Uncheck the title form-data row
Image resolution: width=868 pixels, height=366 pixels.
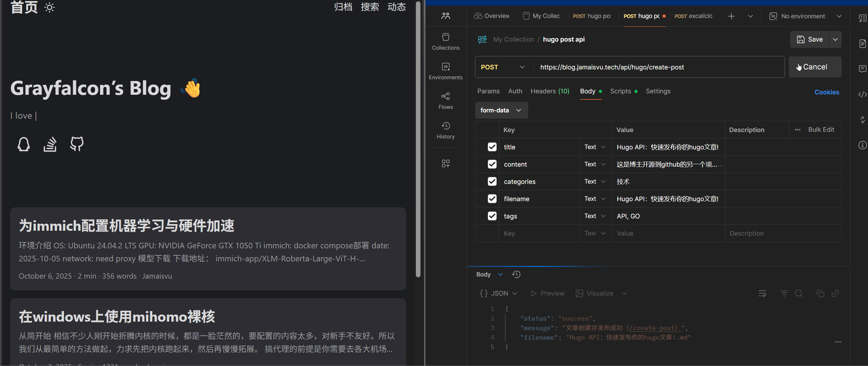[492, 147]
